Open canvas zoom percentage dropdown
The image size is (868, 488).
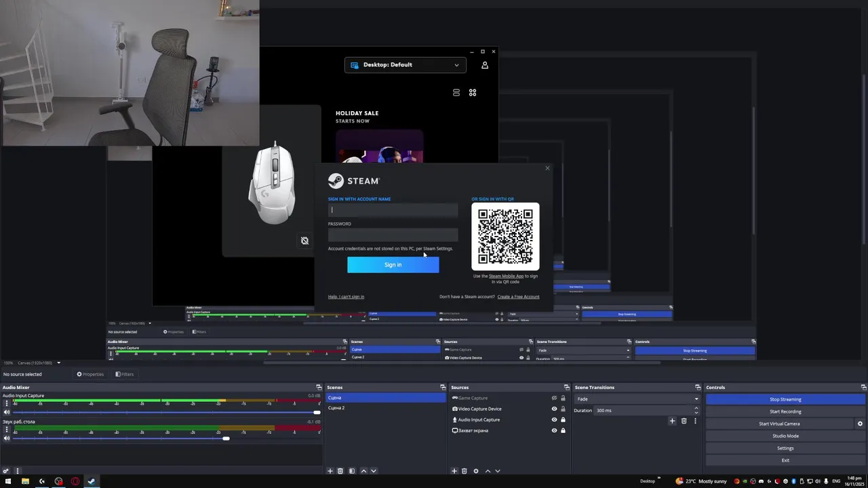(x=59, y=363)
